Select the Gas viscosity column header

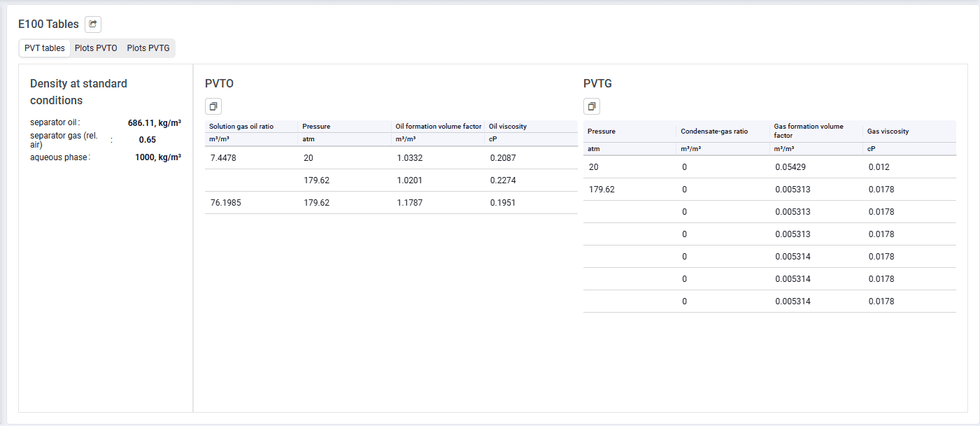point(888,132)
